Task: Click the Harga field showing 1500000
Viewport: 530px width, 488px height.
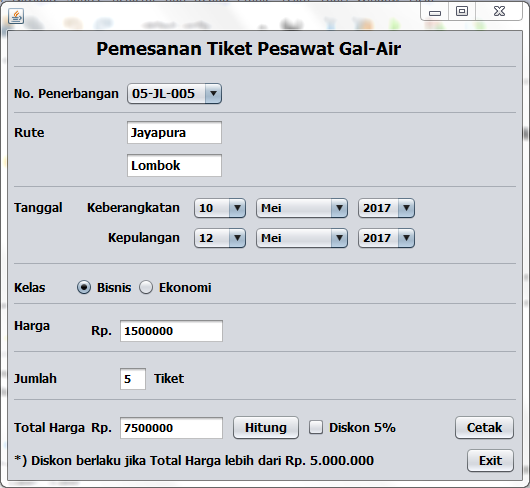Action: coord(171,331)
